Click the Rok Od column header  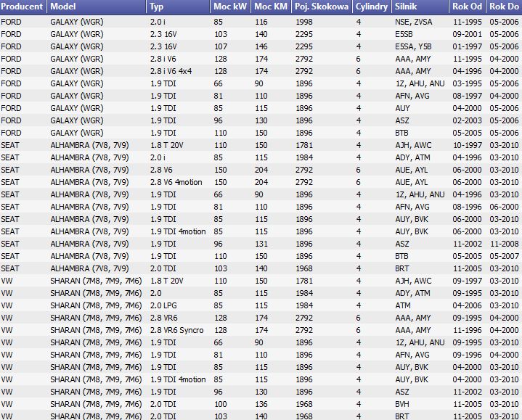tap(467, 7)
